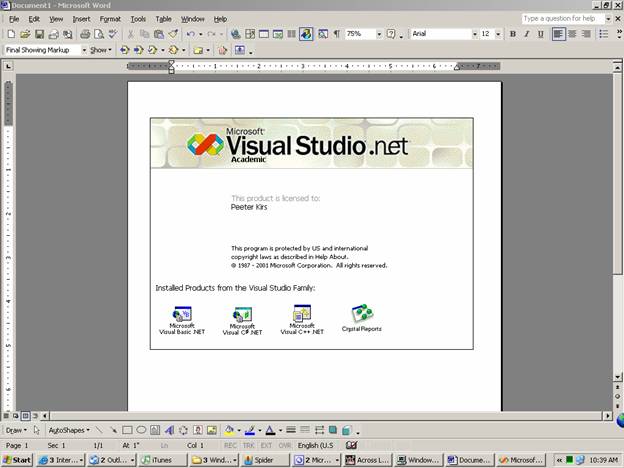This screenshot has width=624, height=468.
Task: Go to the Next change in Reviewing toolbar
Action: (x=138, y=50)
